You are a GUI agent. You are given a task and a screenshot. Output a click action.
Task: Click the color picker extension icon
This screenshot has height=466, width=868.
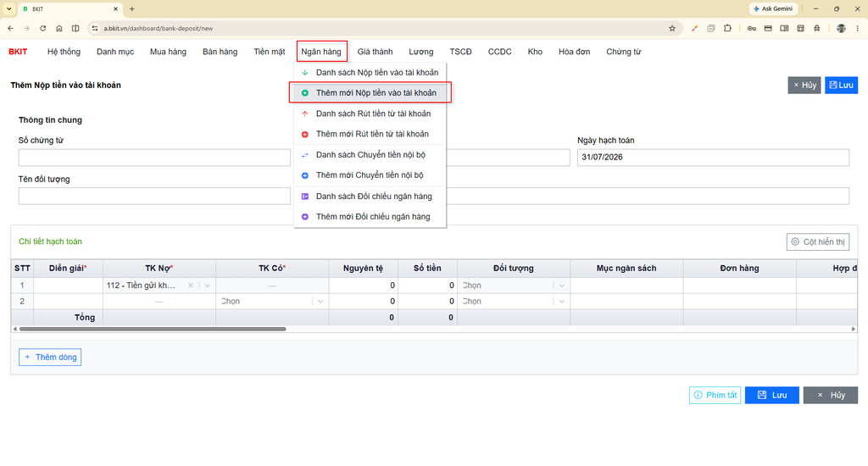pyautogui.click(x=695, y=28)
